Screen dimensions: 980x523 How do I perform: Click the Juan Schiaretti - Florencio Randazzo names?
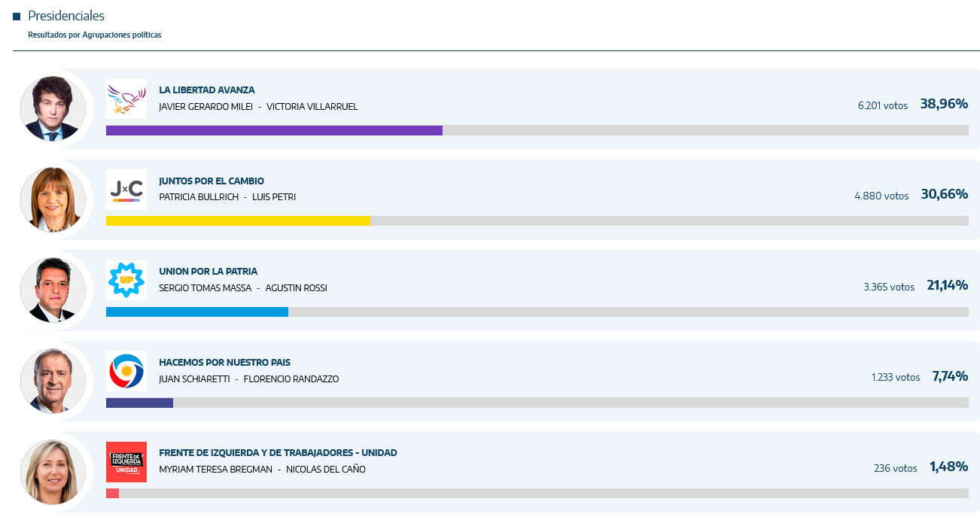point(249,379)
